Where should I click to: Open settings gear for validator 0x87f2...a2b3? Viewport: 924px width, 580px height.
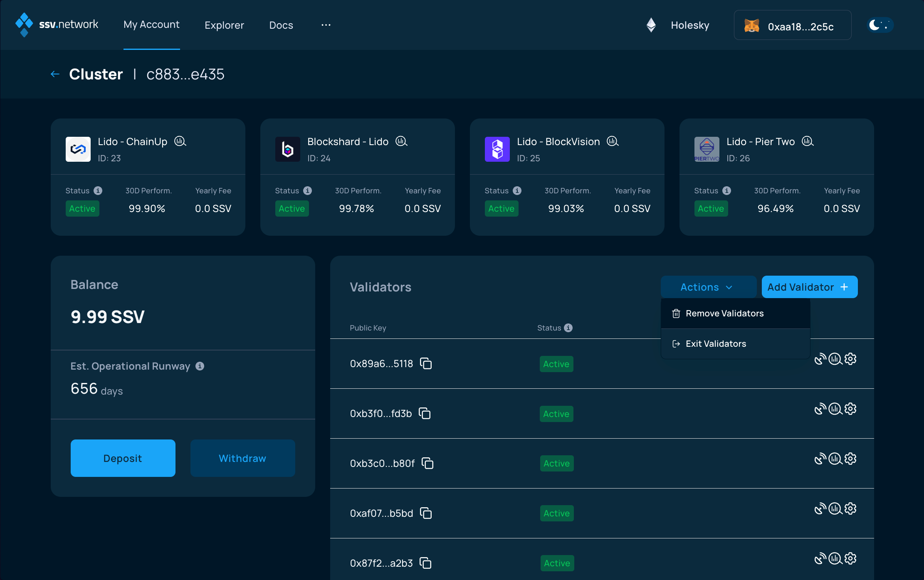tap(850, 558)
